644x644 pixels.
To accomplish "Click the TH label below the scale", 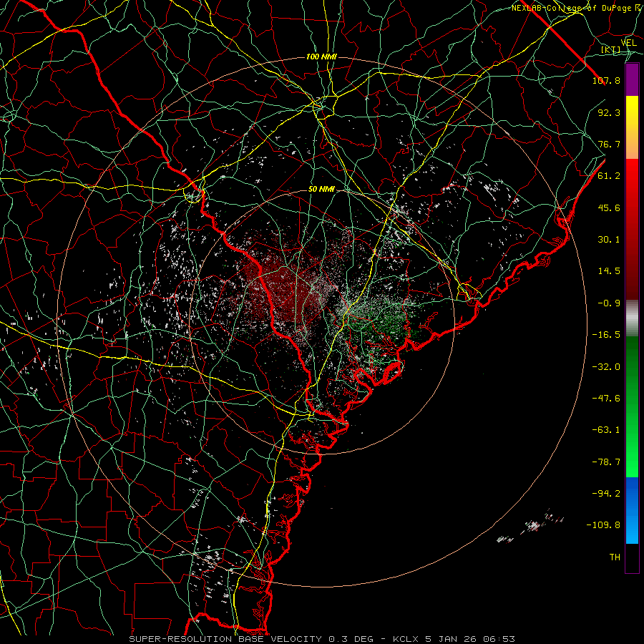I will click(615, 557).
